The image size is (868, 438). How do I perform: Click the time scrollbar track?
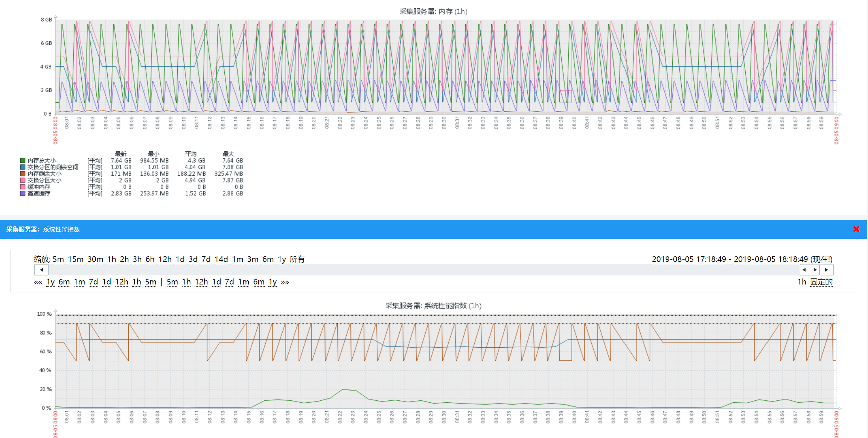coord(414,270)
